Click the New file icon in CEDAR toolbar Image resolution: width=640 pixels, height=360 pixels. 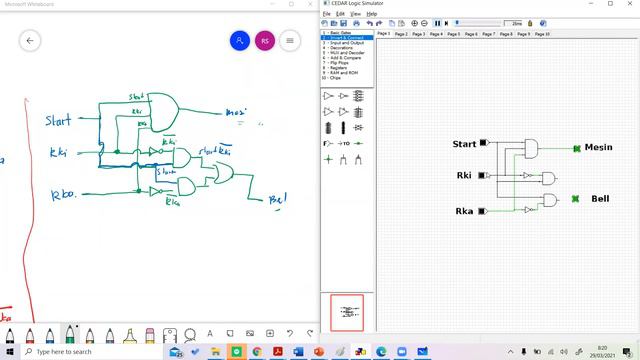(x=324, y=23)
